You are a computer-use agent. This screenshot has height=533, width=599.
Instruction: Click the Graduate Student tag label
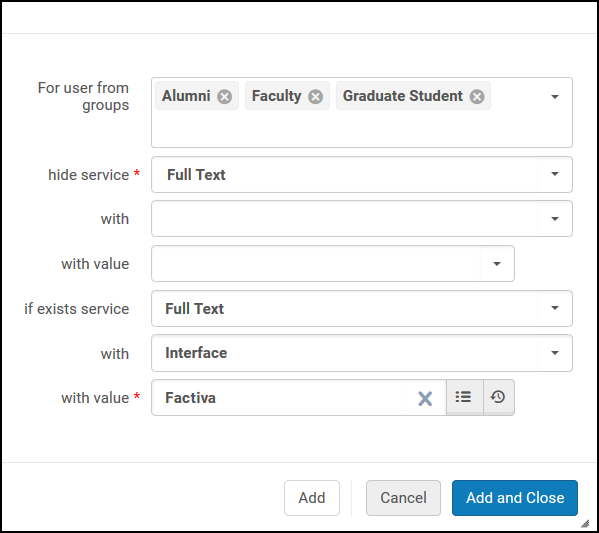click(x=403, y=96)
